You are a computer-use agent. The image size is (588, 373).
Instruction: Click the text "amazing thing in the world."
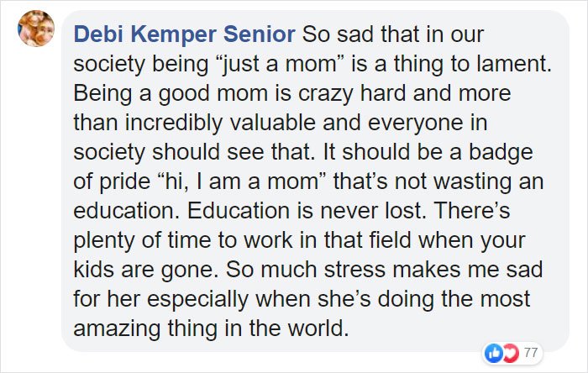[x=211, y=328]
